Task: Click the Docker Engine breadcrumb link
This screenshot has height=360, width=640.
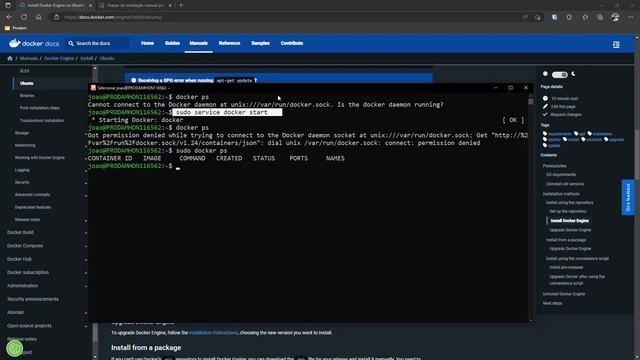Action: (59, 58)
